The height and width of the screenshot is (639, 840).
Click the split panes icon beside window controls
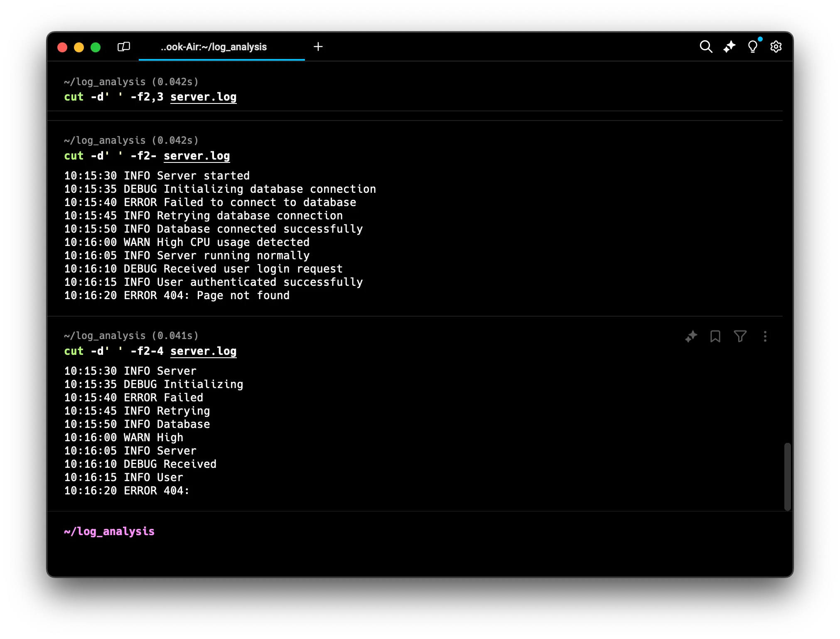tap(124, 47)
